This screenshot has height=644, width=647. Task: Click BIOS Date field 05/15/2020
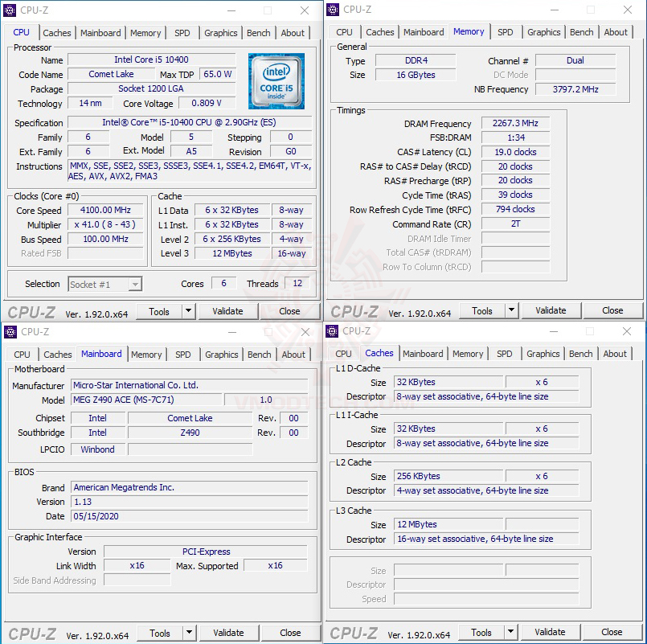[190, 516]
